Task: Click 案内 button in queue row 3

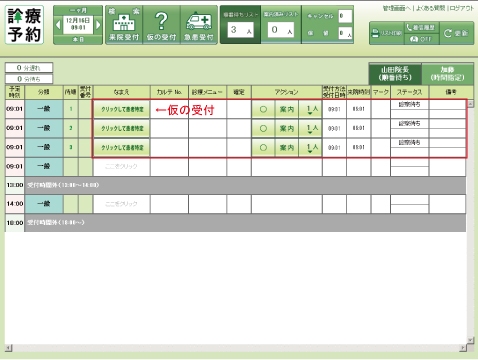Action: coord(287,147)
